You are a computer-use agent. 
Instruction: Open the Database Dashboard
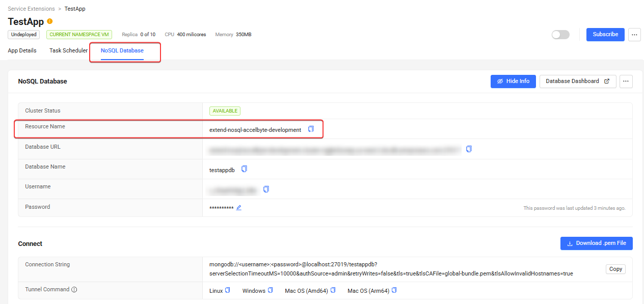click(577, 81)
